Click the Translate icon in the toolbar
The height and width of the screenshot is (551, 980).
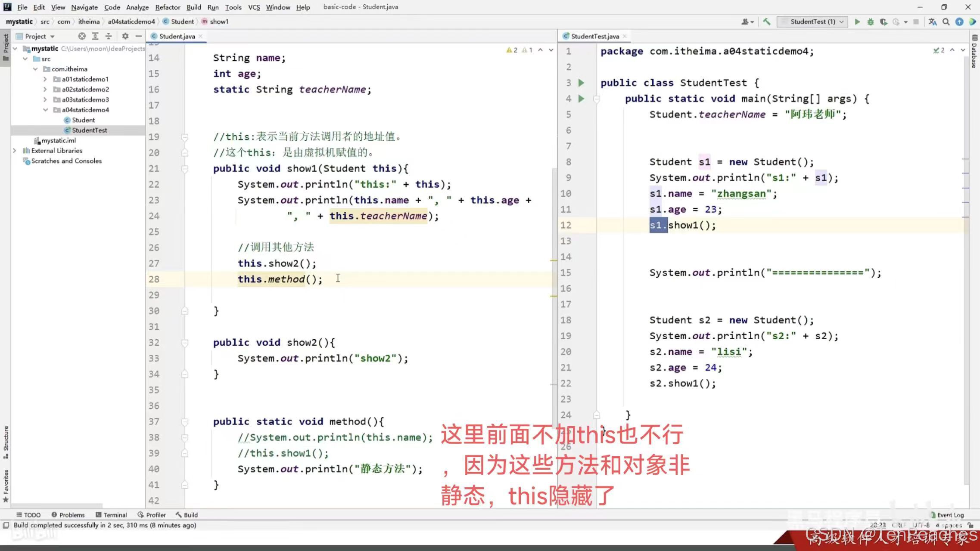tap(933, 22)
